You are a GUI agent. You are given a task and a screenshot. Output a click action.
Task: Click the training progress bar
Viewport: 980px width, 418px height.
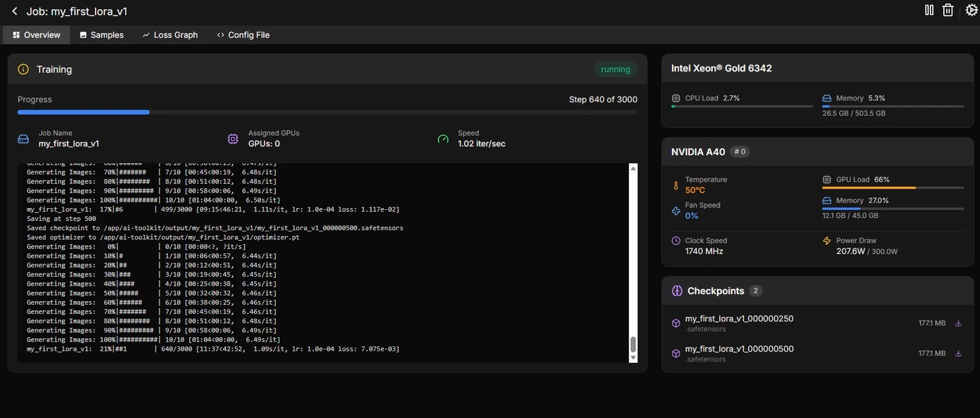tap(327, 112)
